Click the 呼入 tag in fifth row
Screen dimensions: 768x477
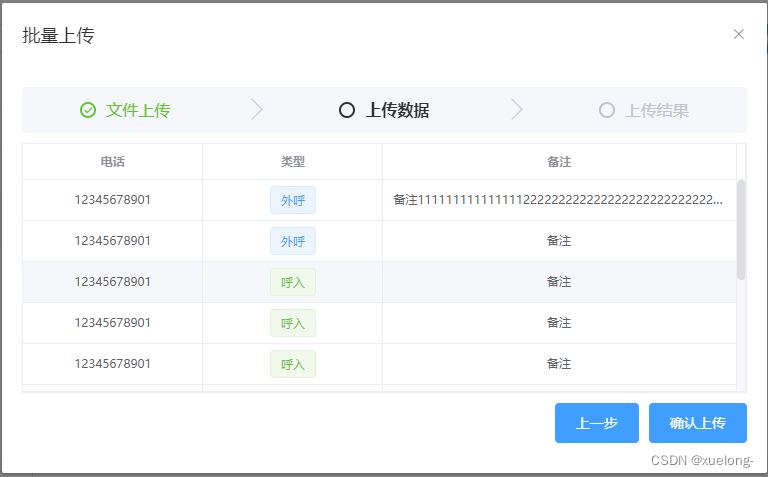[293, 364]
